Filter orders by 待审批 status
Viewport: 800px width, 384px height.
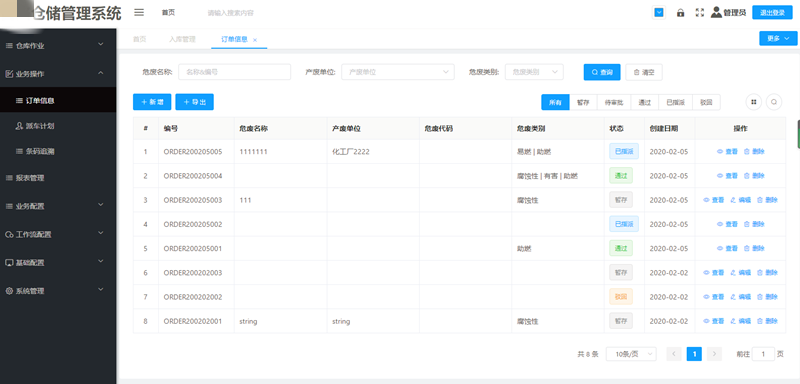point(614,102)
